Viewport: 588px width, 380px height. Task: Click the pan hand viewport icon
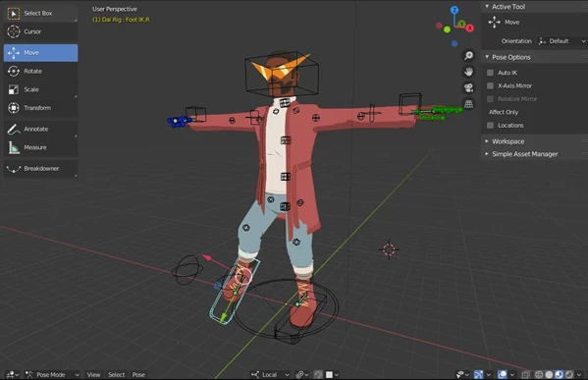pos(468,72)
